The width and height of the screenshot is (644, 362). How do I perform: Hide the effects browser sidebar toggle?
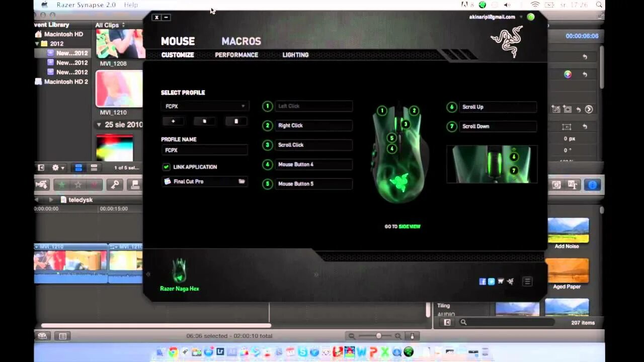pyautogui.click(x=447, y=323)
